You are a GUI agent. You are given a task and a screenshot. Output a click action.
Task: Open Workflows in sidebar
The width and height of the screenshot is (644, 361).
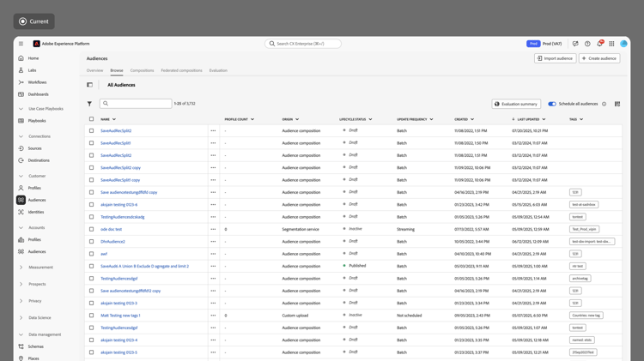37,82
